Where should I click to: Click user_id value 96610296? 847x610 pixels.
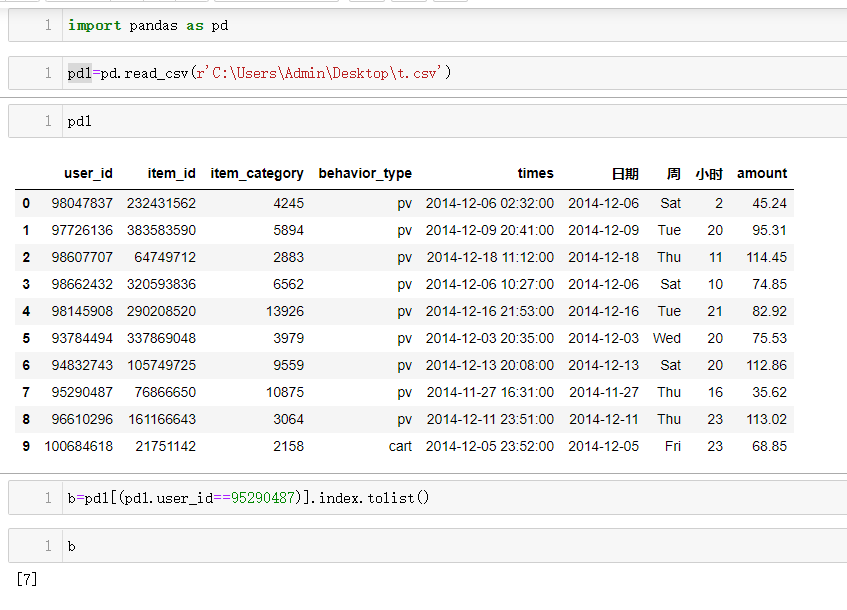click(x=82, y=419)
